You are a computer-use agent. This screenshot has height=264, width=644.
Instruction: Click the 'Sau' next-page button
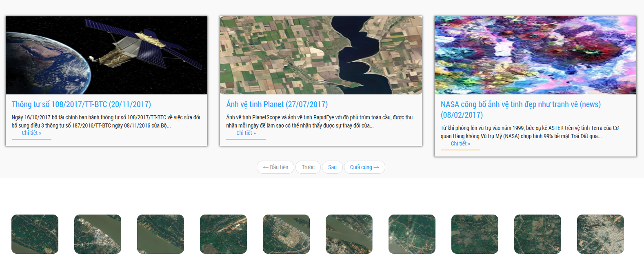click(x=332, y=167)
